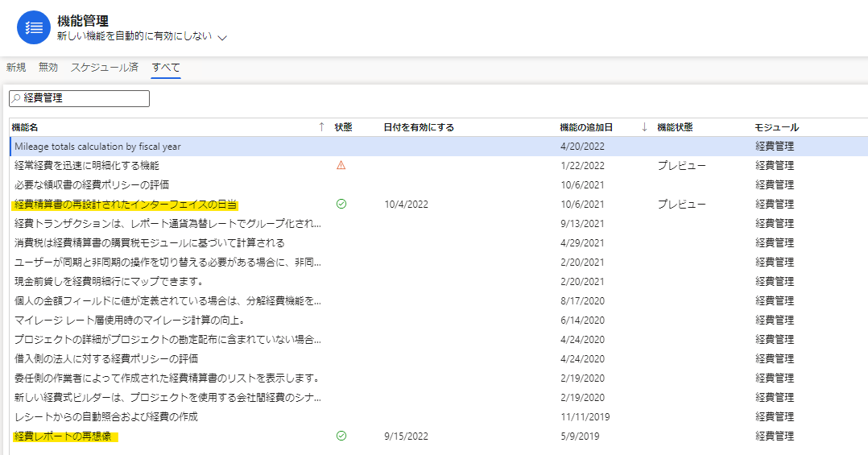Click the 9/13/2021 added date cell
The height and width of the screenshot is (455, 868).
pyautogui.click(x=582, y=224)
